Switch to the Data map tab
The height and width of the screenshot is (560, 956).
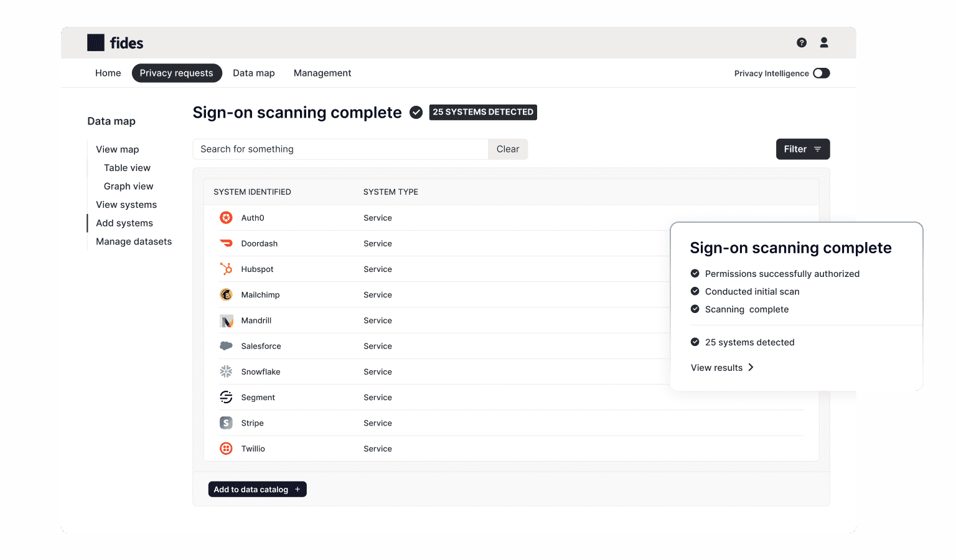click(x=254, y=73)
